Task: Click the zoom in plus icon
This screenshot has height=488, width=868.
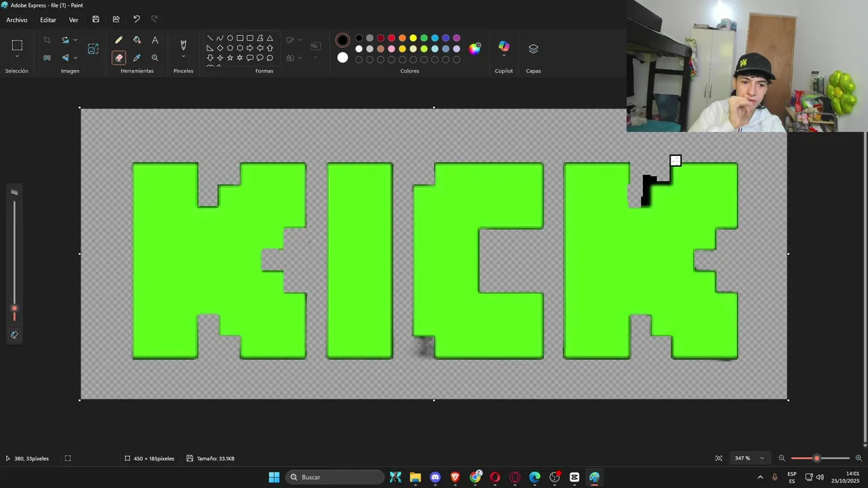Action: tap(859, 458)
